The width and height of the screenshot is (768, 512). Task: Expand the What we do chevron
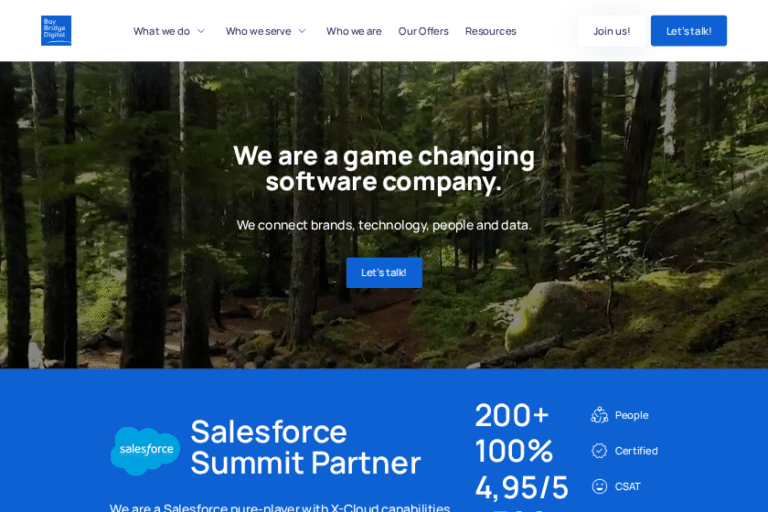(x=201, y=31)
